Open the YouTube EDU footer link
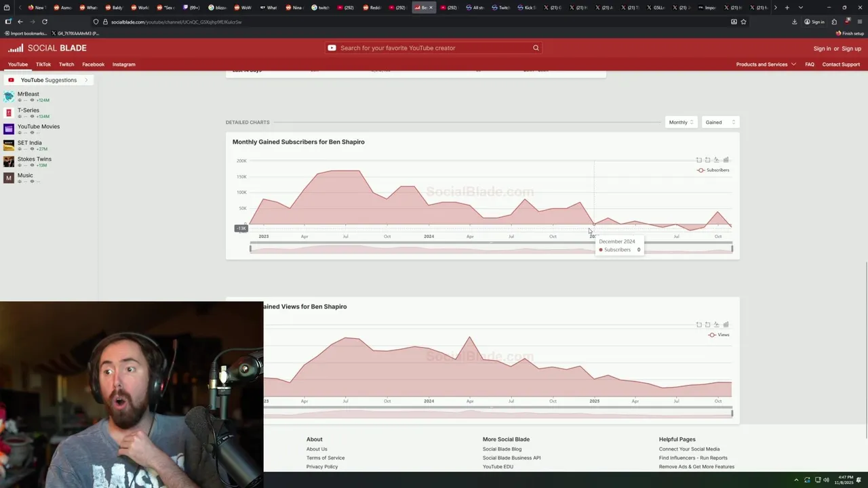 pos(498,466)
